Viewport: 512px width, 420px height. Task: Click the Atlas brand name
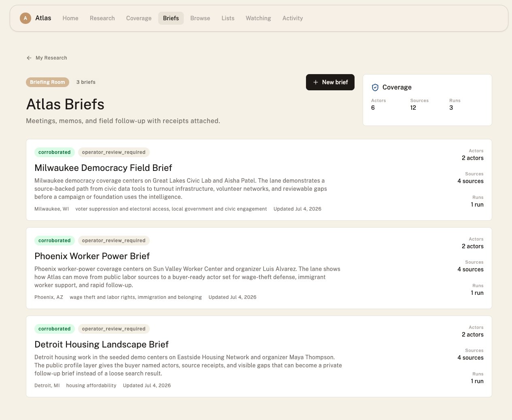point(43,18)
